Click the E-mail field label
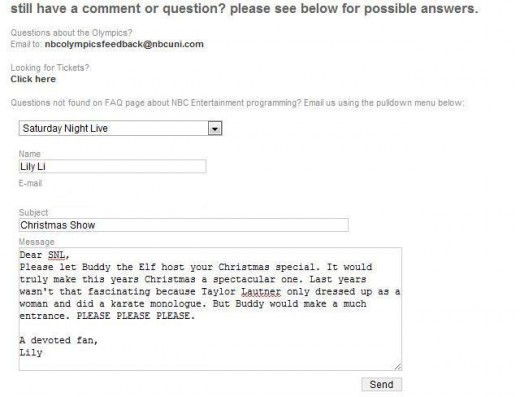Screen dimensions: 520x397 30,183
